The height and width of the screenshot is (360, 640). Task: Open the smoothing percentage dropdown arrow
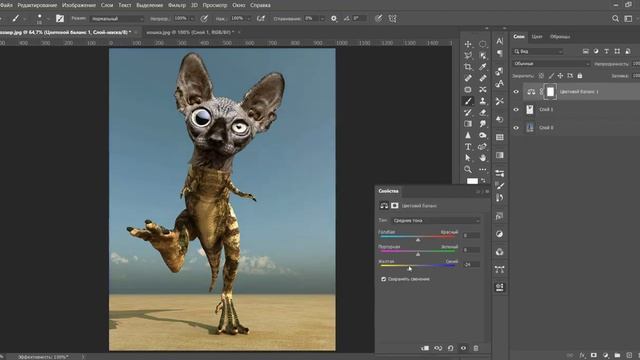click(x=322, y=19)
